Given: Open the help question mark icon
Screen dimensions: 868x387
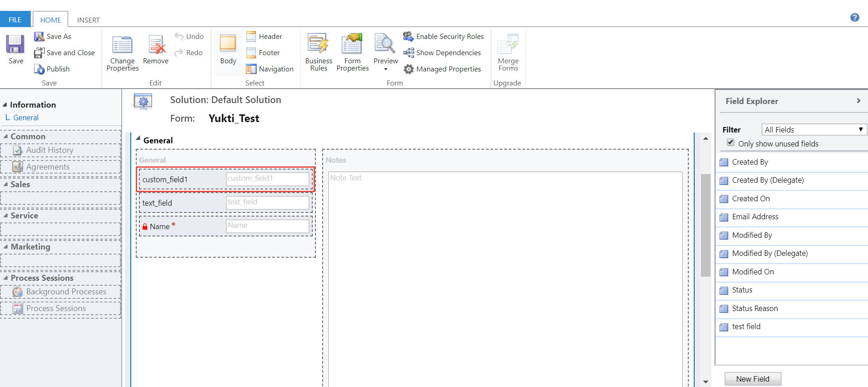Looking at the screenshot, I should pos(854,18).
